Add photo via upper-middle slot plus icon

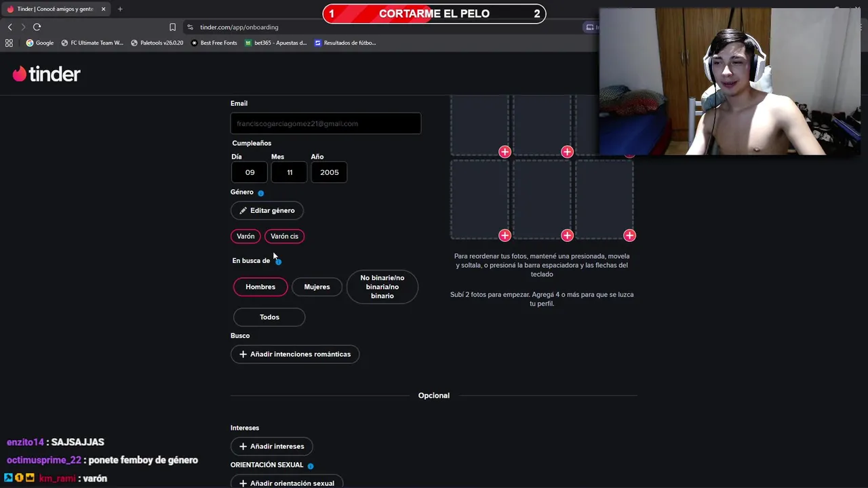tap(567, 152)
